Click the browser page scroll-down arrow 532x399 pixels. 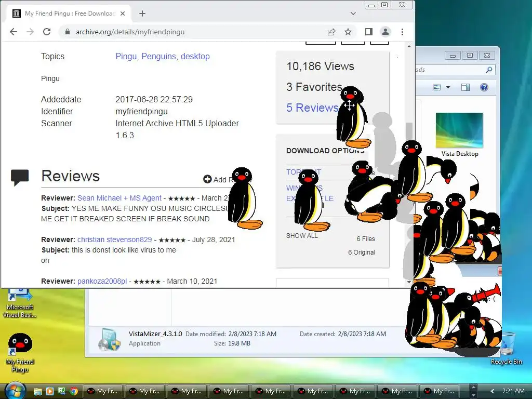409,282
